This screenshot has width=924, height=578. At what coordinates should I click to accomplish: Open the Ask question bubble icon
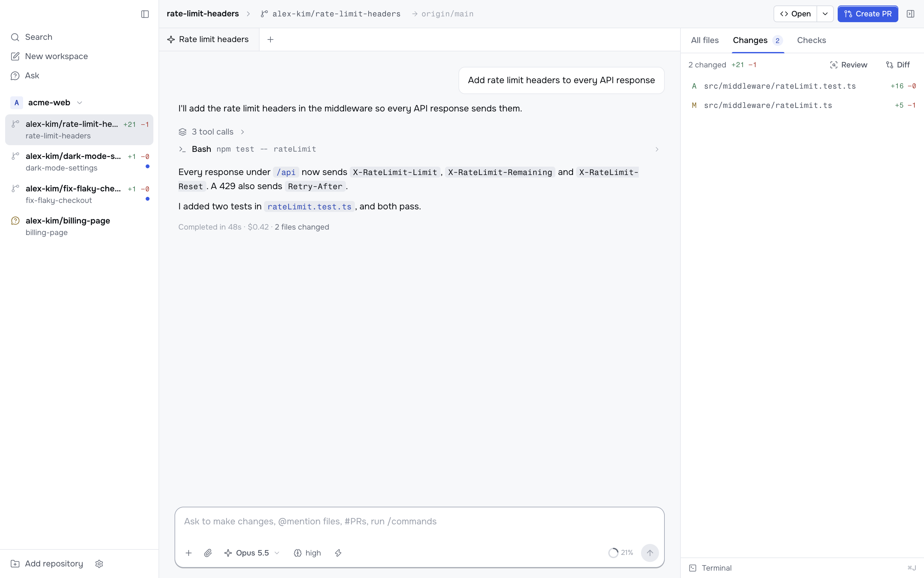(x=15, y=76)
